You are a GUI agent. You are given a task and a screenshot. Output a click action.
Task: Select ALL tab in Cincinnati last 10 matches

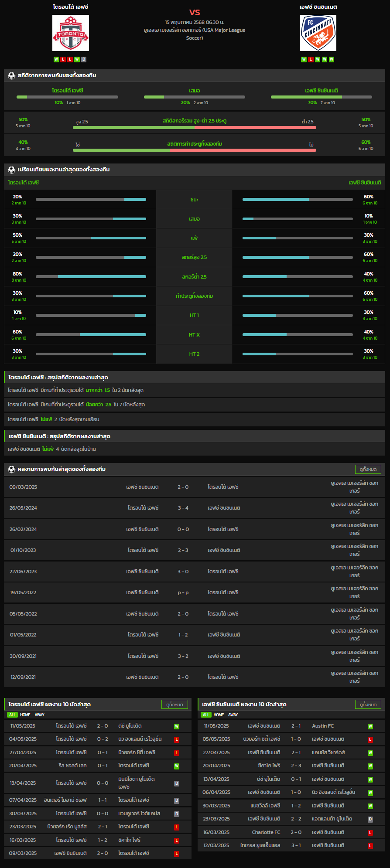click(x=206, y=715)
